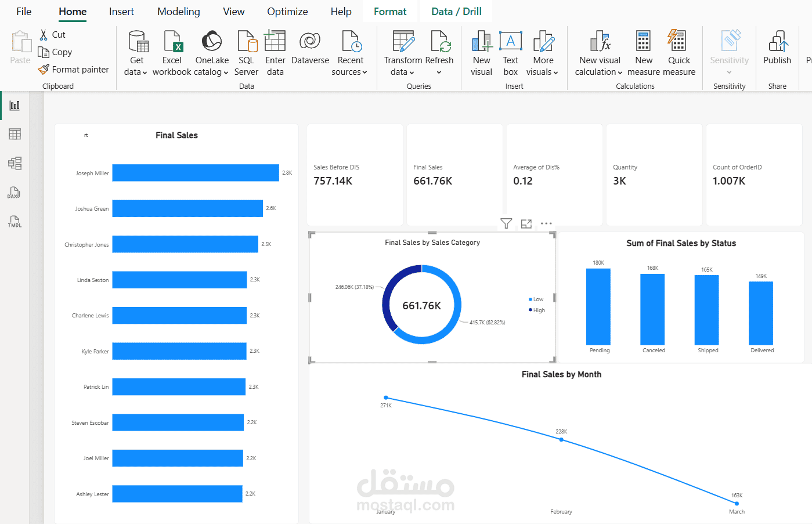Expand the Get data dropdown
Screen dimensions: 812x524
coord(145,73)
